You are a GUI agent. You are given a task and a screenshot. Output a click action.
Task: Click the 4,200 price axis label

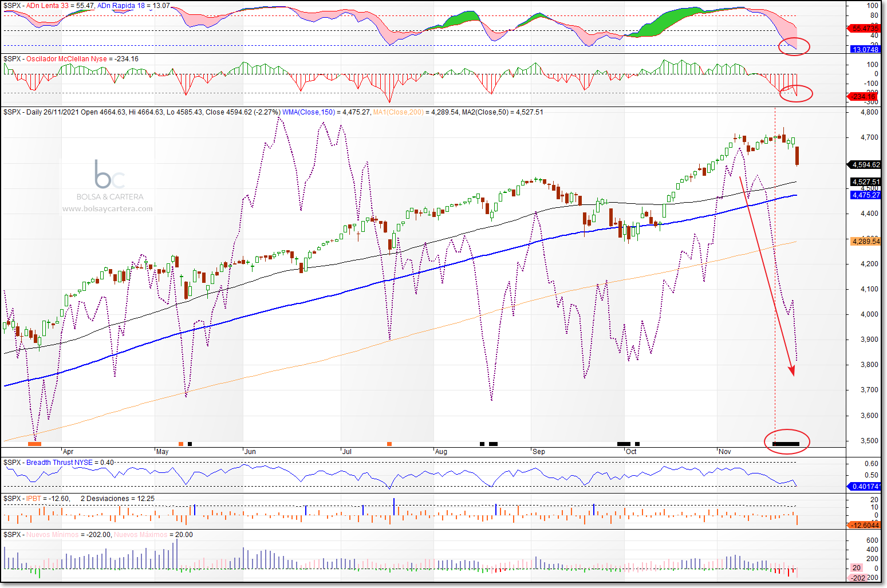(869, 264)
